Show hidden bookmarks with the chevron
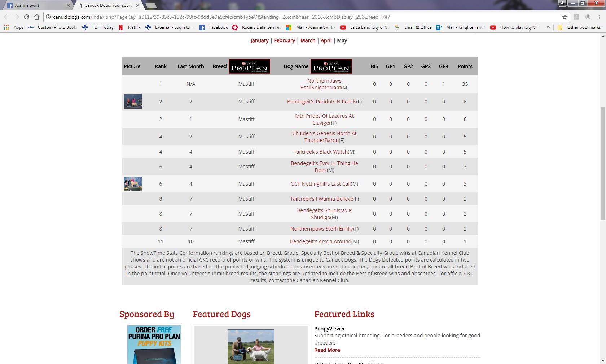The height and width of the screenshot is (364, 606). [x=548, y=27]
